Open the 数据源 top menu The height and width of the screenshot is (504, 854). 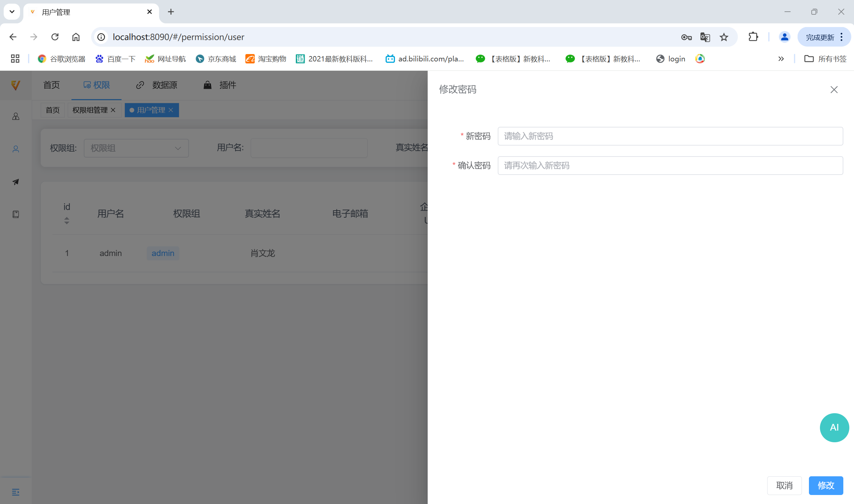[157, 85]
